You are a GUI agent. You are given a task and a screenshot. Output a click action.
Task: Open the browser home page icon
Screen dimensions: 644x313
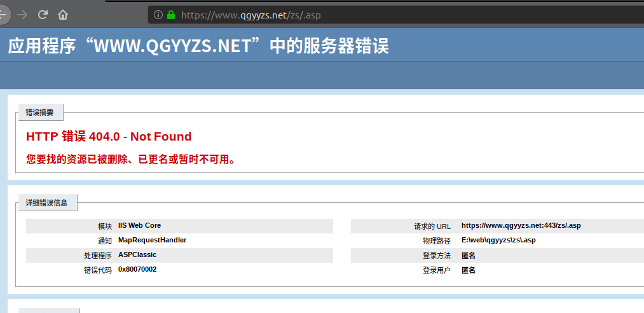(62, 15)
